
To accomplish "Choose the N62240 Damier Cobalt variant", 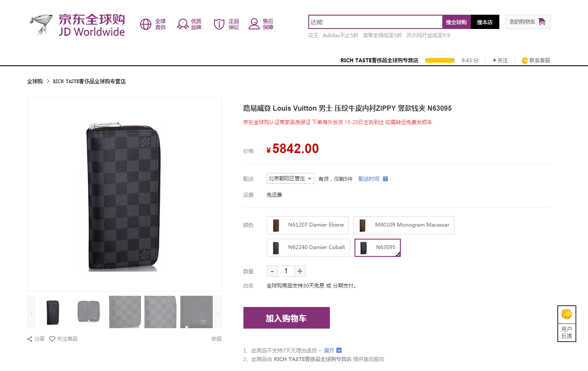I will tap(308, 247).
